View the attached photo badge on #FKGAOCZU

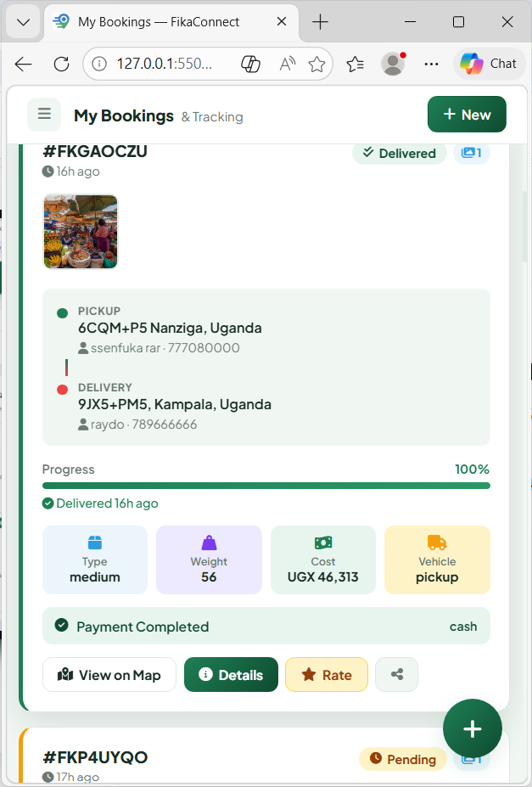tap(472, 154)
